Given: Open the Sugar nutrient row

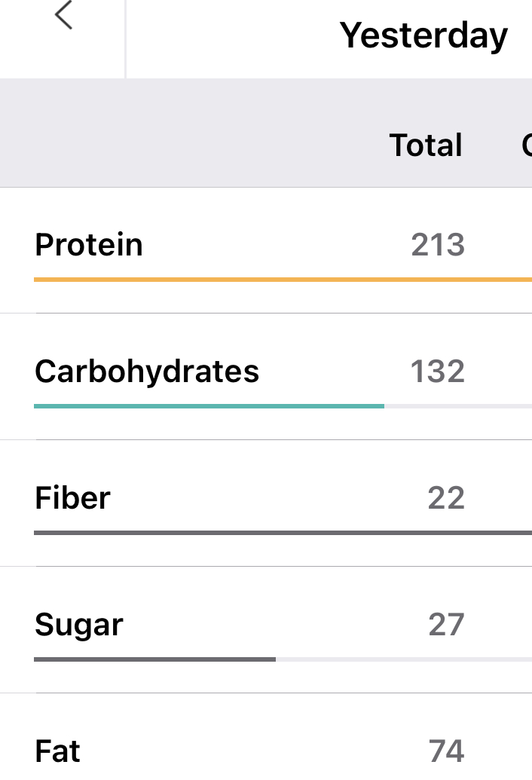Looking at the screenshot, I should (79, 625).
